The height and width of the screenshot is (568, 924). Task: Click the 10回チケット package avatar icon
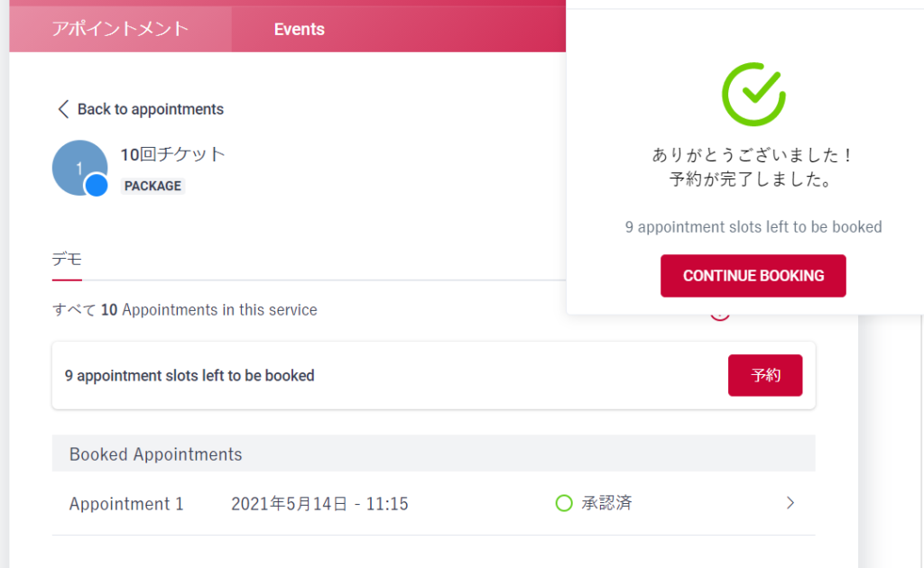pos(79,168)
